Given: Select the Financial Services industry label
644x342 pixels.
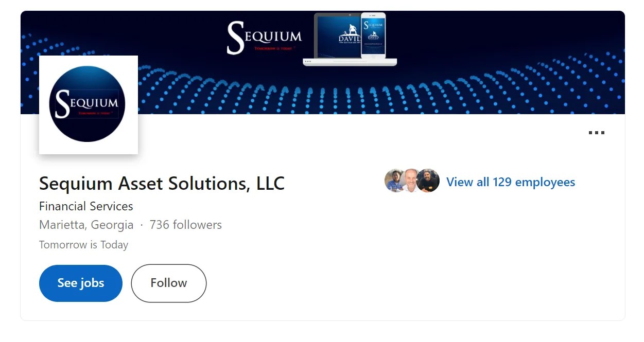Looking at the screenshot, I should 85,206.
